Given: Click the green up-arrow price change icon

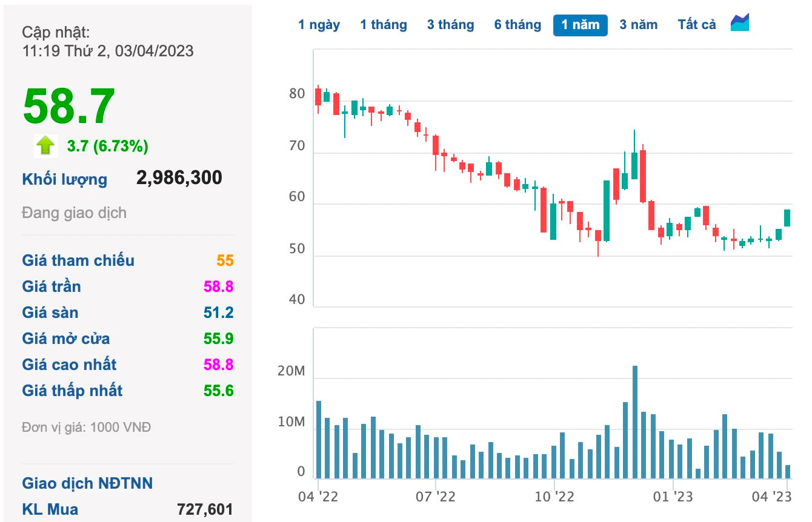Looking at the screenshot, I should click(45, 145).
